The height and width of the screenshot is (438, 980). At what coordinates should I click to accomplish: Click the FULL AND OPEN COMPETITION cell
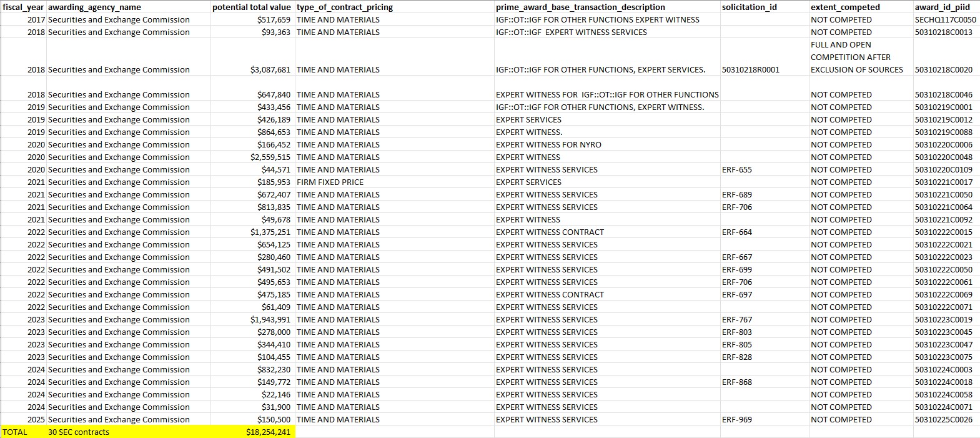(x=861, y=57)
